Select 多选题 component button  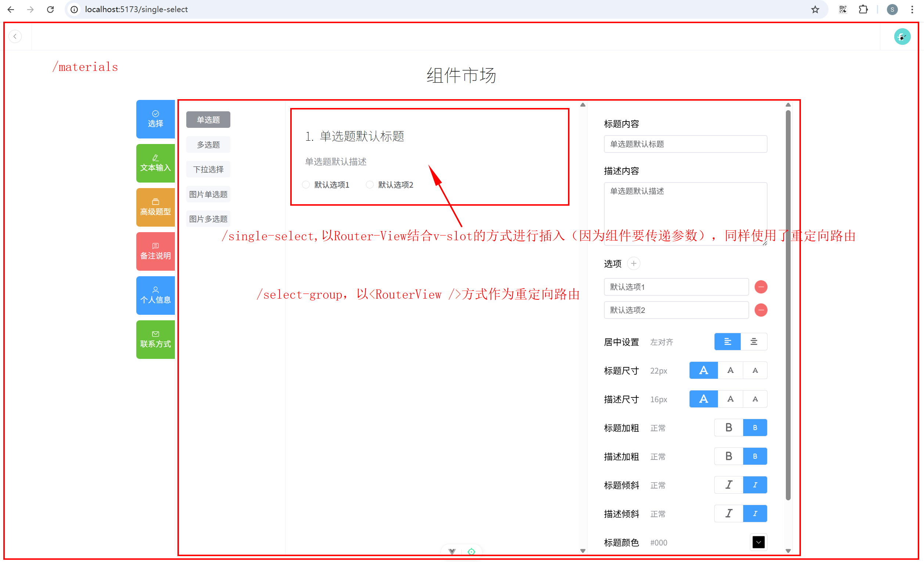click(x=208, y=145)
